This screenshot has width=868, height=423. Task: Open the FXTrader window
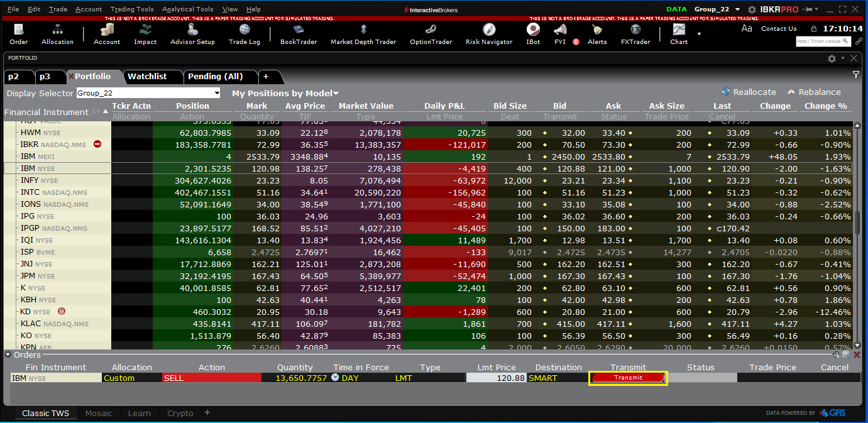pyautogui.click(x=635, y=33)
